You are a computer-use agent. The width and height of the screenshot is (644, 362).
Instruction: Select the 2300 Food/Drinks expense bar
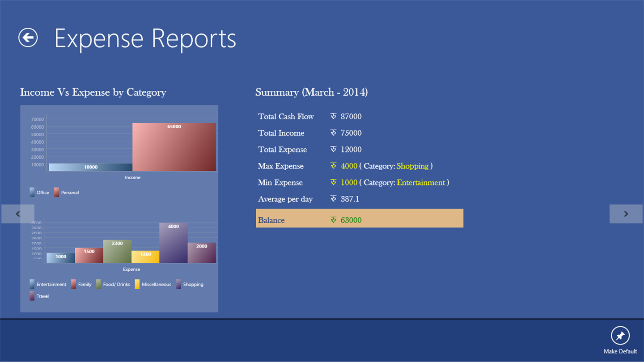117,251
